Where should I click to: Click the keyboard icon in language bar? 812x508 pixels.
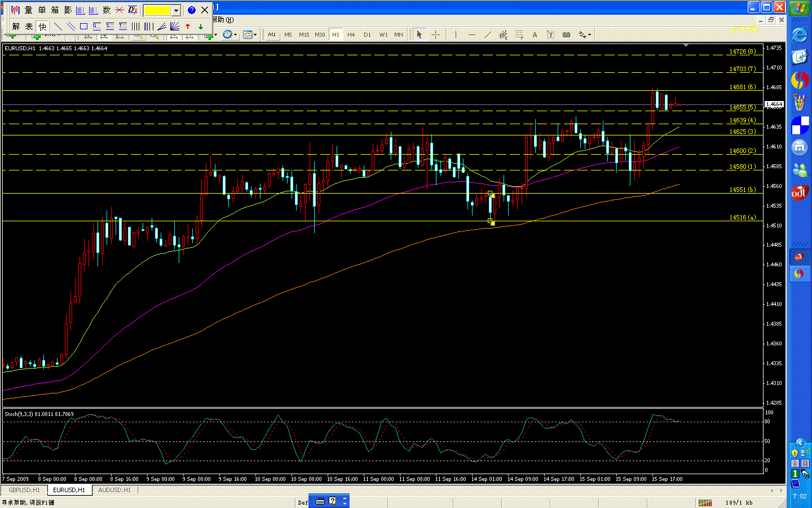[320, 501]
